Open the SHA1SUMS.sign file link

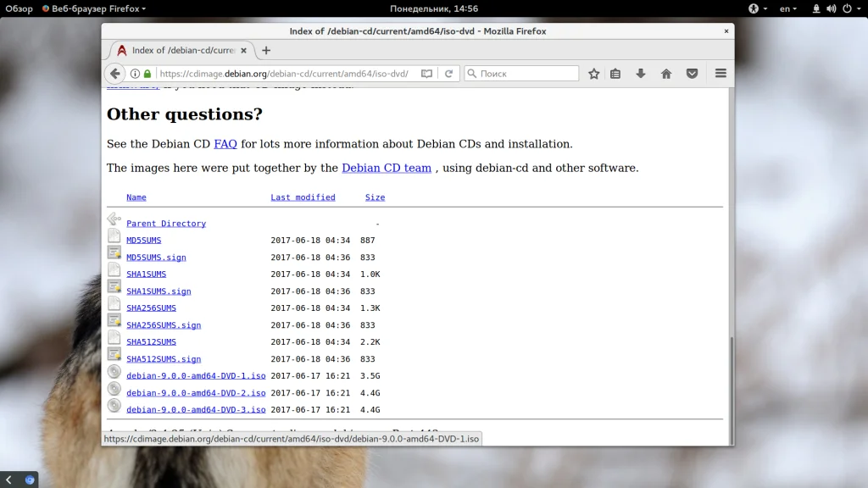point(159,291)
